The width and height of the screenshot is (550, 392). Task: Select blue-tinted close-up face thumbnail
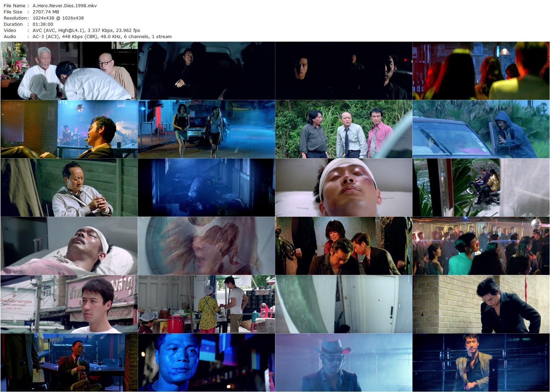[x=206, y=362]
